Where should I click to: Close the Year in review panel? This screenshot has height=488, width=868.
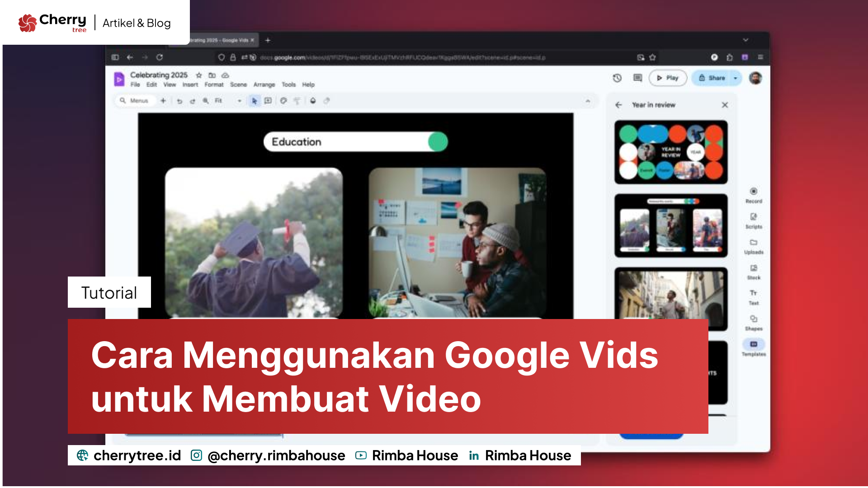[x=725, y=105]
